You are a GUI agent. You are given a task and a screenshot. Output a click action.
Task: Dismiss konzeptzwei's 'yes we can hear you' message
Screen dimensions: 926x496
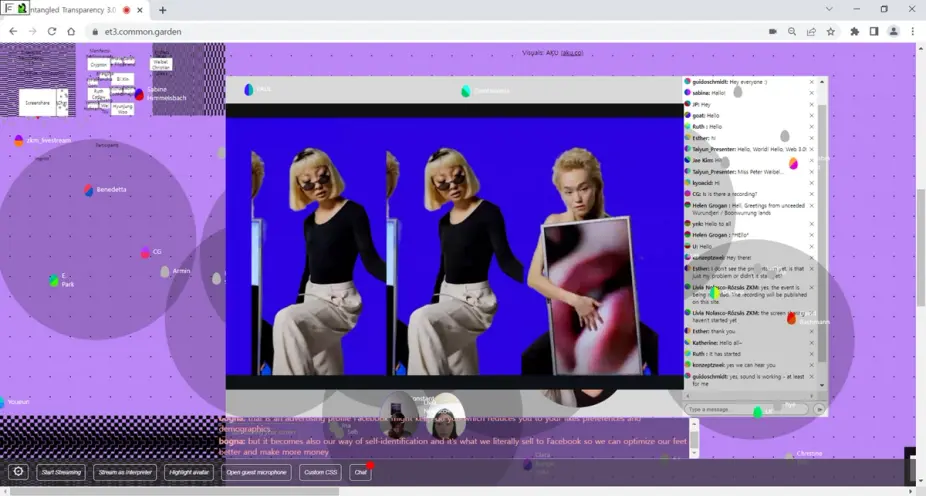click(811, 366)
